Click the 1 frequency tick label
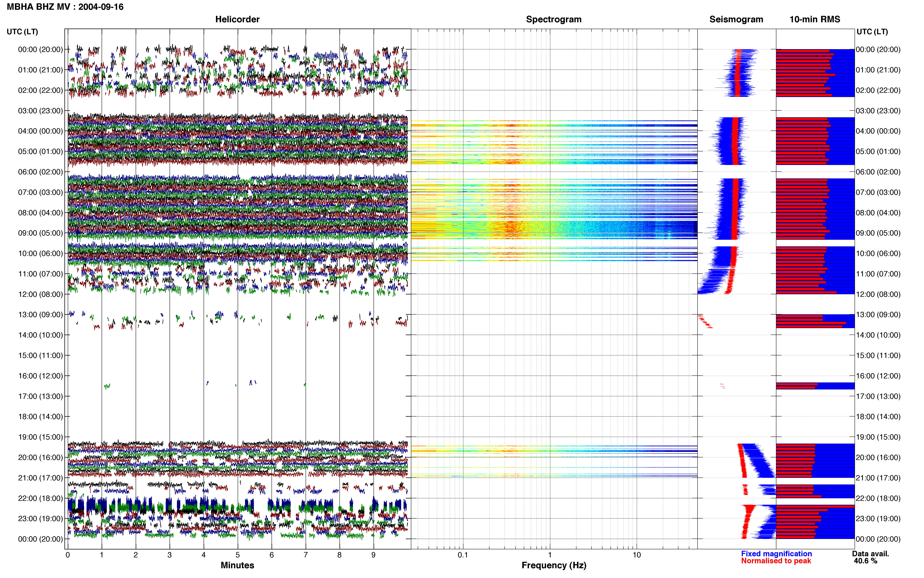This screenshot has height=578, width=924. tap(550, 555)
